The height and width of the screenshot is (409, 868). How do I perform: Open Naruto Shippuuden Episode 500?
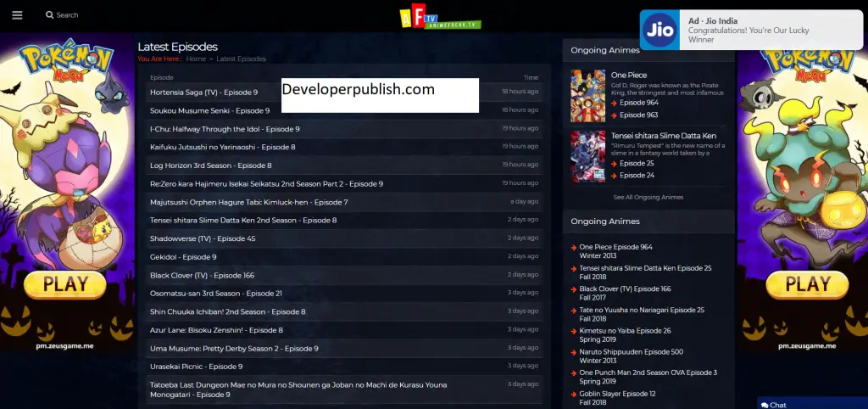[x=631, y=356]
